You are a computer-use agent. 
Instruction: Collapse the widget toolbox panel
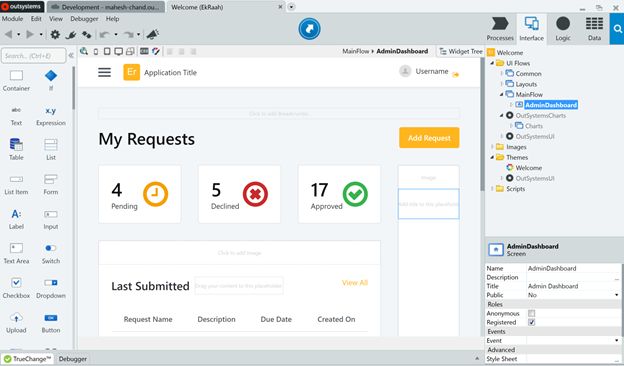click(x=71, y=56)
